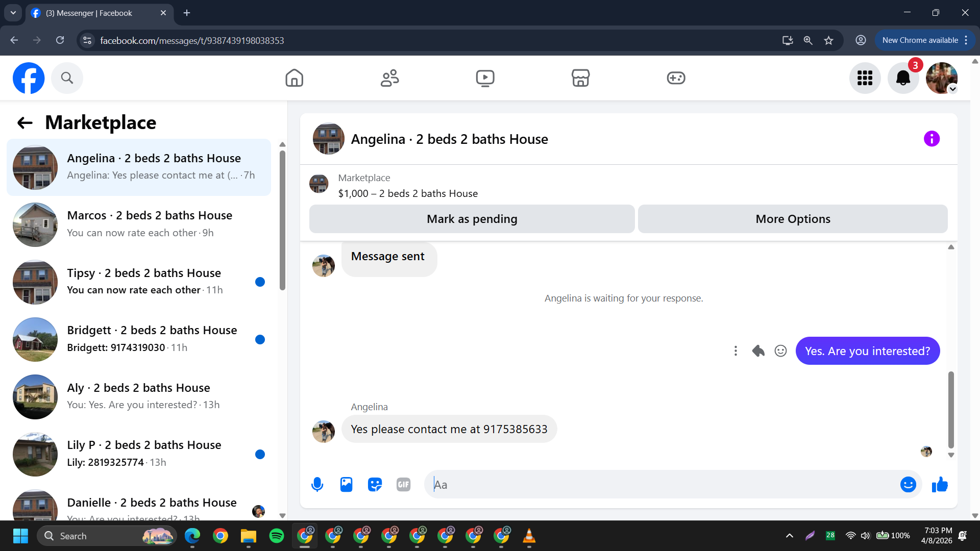Open the Facebook menu grid
The height and width of the screenshot is (551, 980).
[865, 78]
